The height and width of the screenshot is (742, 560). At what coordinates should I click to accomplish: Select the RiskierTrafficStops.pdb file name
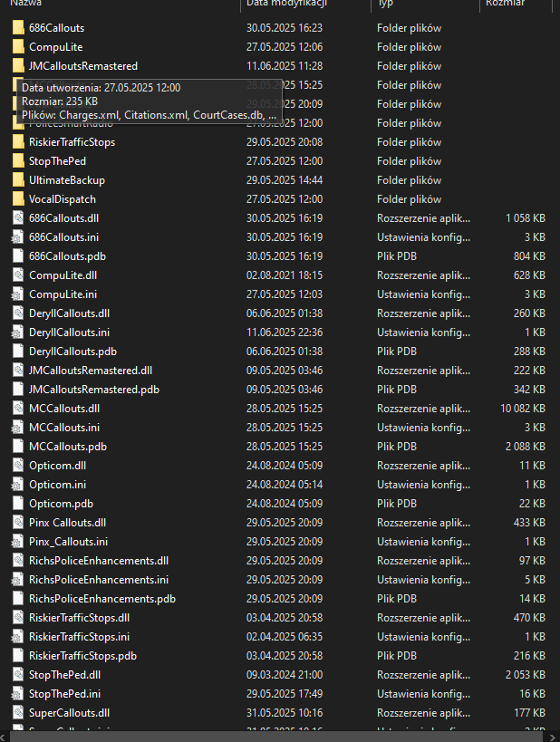(x=82, y=656)
